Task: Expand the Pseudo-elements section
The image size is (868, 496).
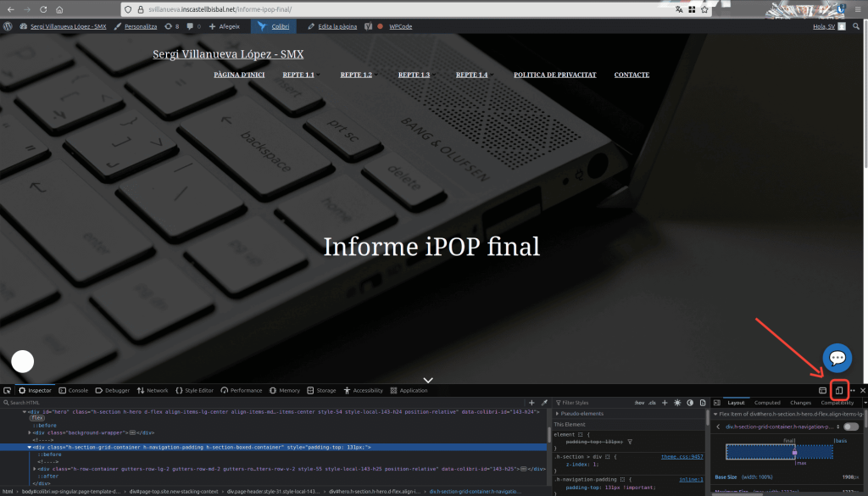Action: click(556, 414)
